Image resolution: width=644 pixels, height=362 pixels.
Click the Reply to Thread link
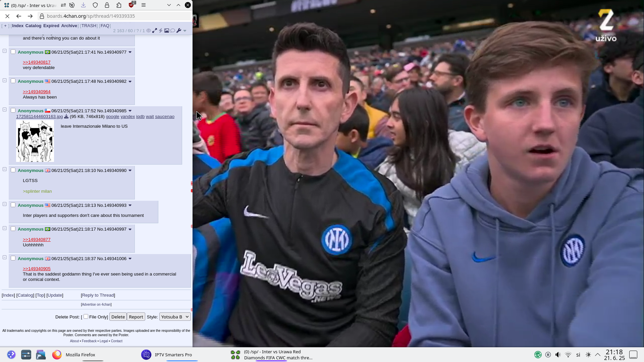(x=98, y=295)
